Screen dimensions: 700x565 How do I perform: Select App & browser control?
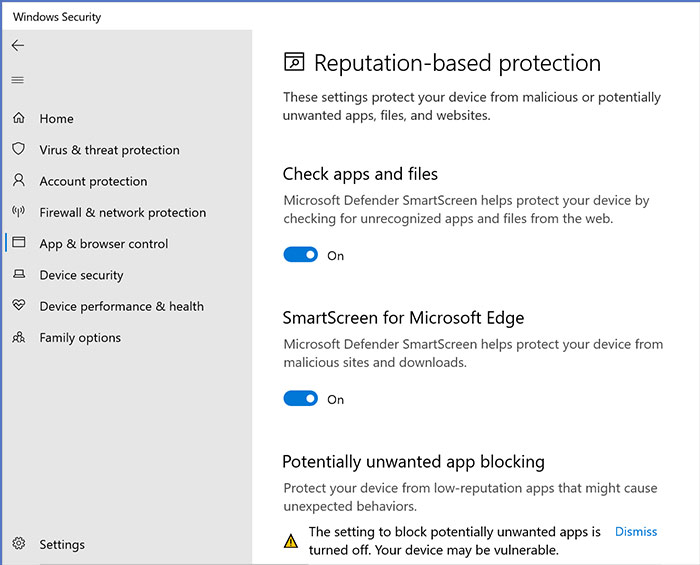coord(104,244)
